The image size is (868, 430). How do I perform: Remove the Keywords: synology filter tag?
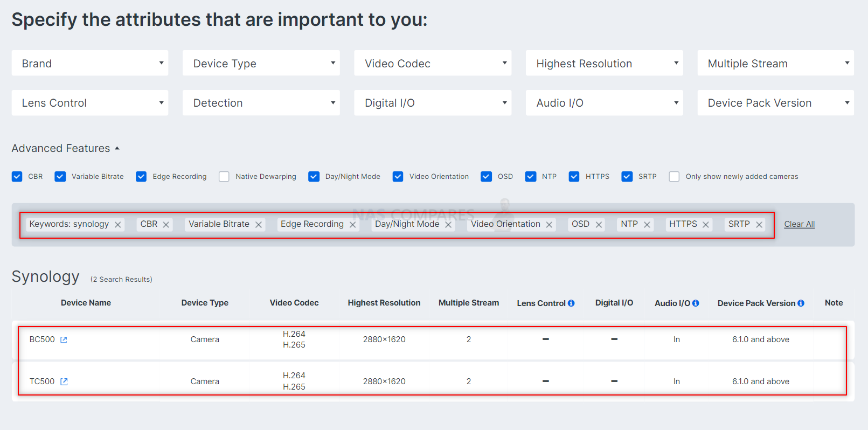pos(117,225)
